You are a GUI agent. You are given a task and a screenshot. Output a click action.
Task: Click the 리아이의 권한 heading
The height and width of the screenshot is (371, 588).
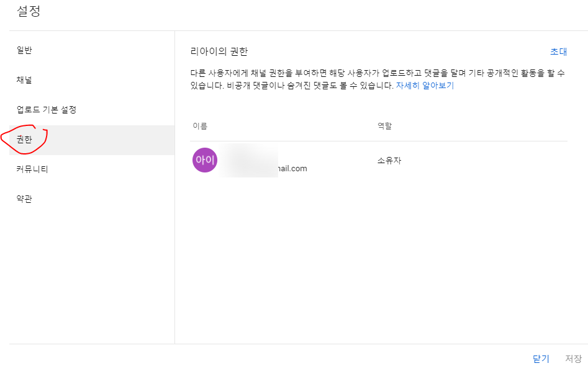tap(219, 51)
